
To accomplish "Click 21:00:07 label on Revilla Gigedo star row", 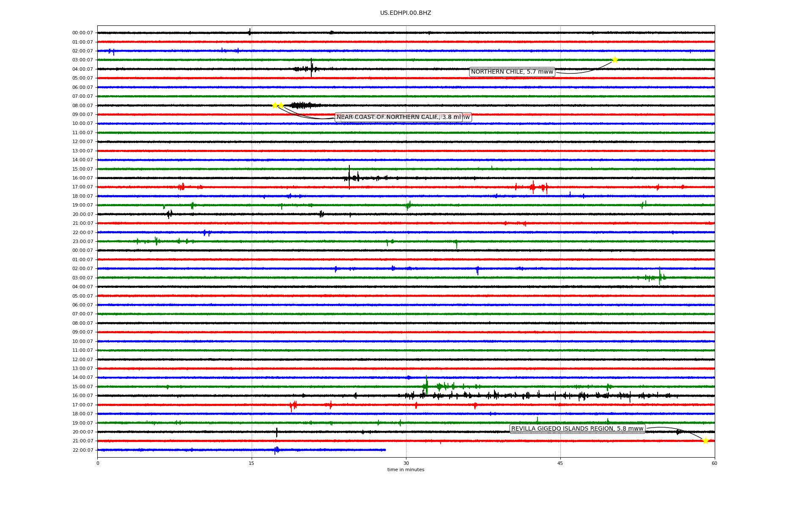I will click(82, 441).
